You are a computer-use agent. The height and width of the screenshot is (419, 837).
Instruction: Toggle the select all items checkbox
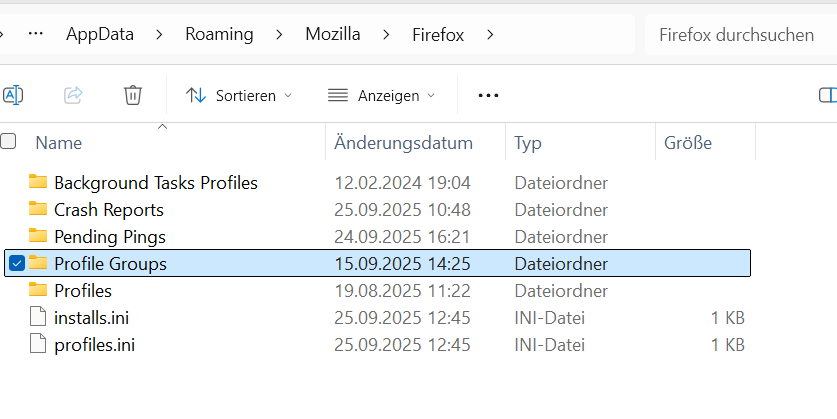pyautogui.click(x=8, y=142)
